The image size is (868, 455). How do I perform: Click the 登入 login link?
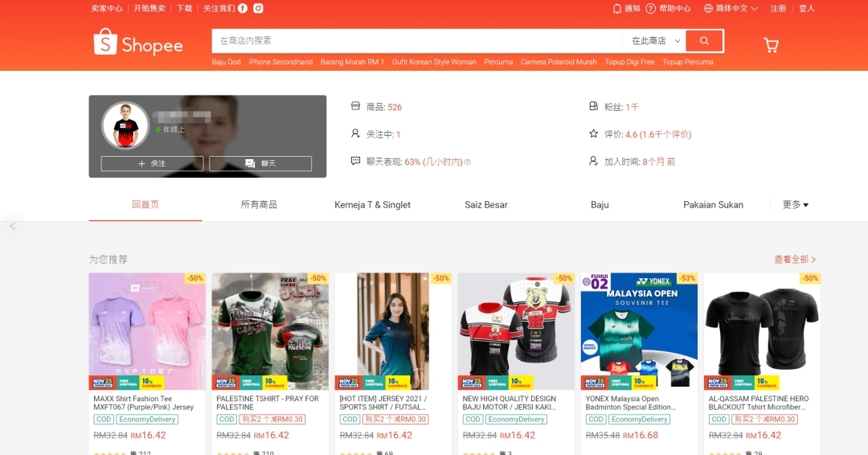(807, 8)
